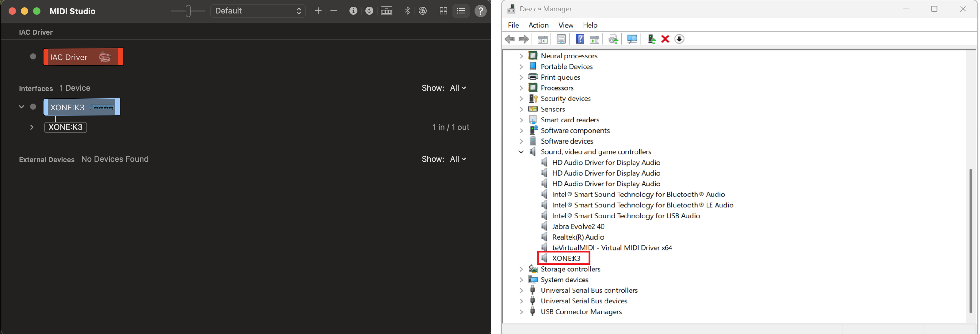Click the Device Manager title bar icon

[511, 9]
